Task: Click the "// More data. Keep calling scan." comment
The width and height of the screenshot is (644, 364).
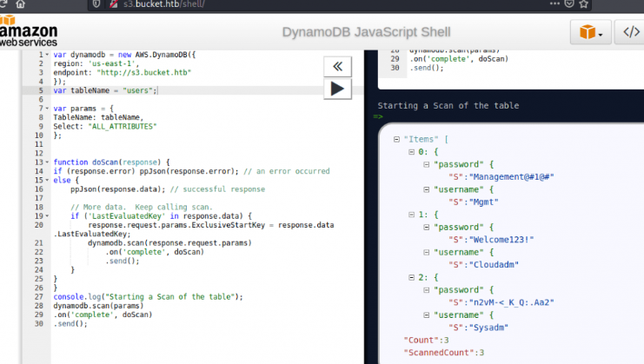Action: pos(142,208)
